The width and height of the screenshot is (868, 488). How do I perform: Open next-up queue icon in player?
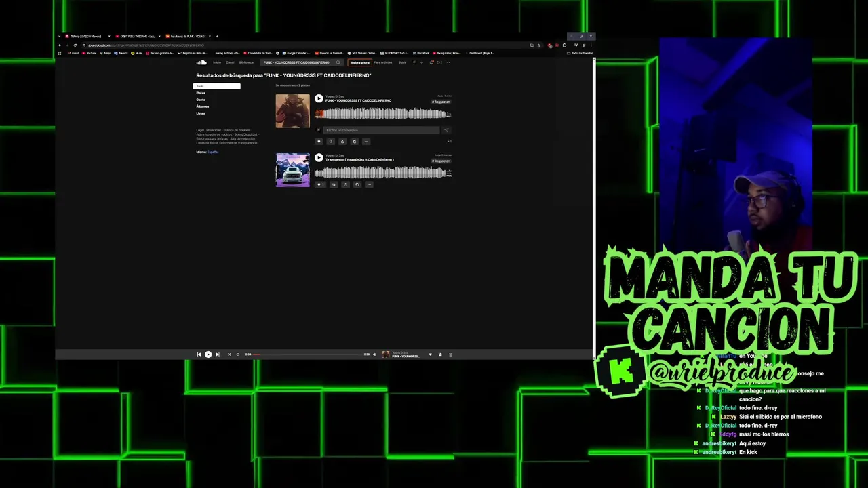click(x=450, y=354)
